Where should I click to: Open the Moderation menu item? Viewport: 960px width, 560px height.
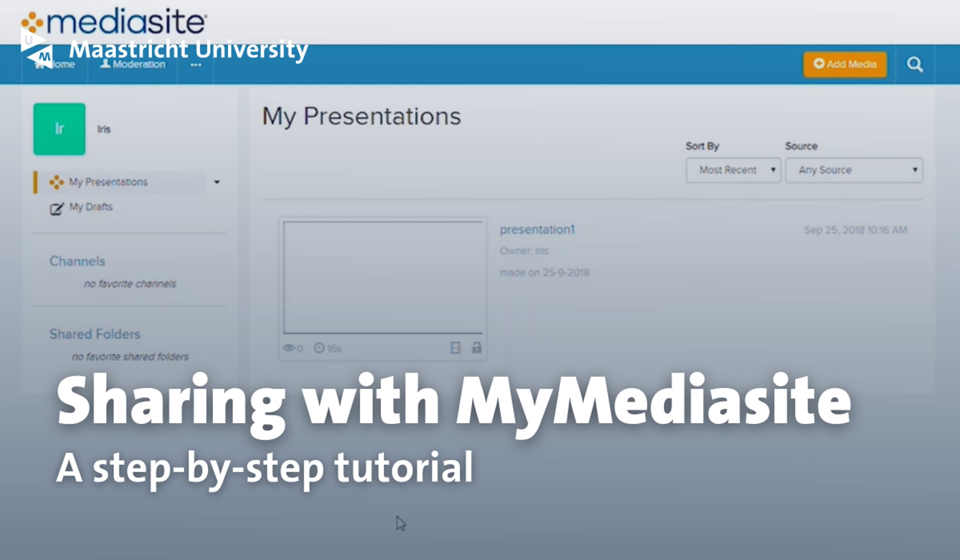click(133, 64)
